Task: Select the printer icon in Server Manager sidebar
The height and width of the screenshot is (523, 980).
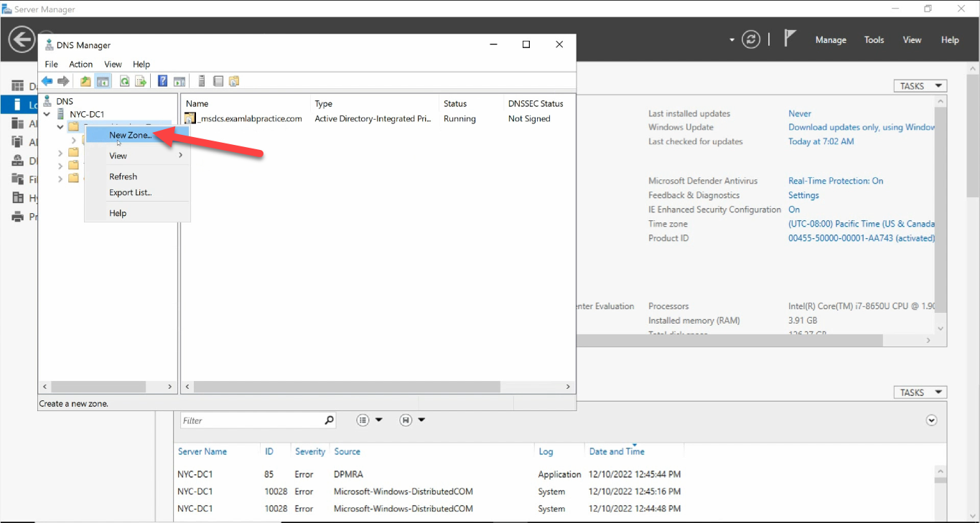Action: 18,217
